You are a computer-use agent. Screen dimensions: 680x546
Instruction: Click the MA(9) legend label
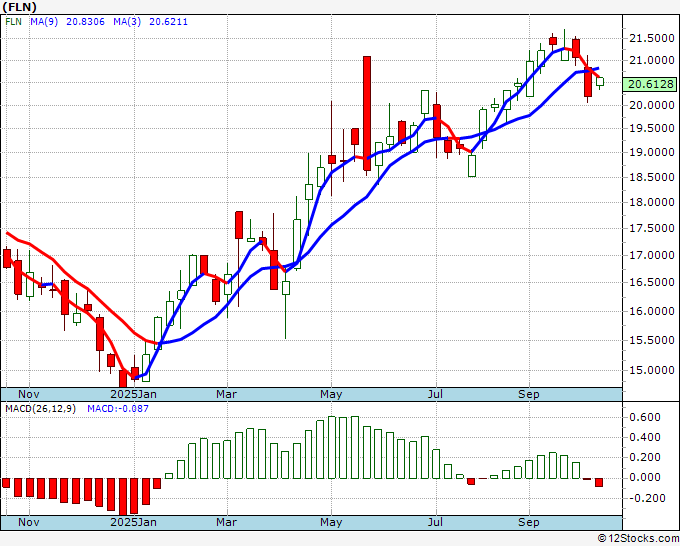pos(44,21)
